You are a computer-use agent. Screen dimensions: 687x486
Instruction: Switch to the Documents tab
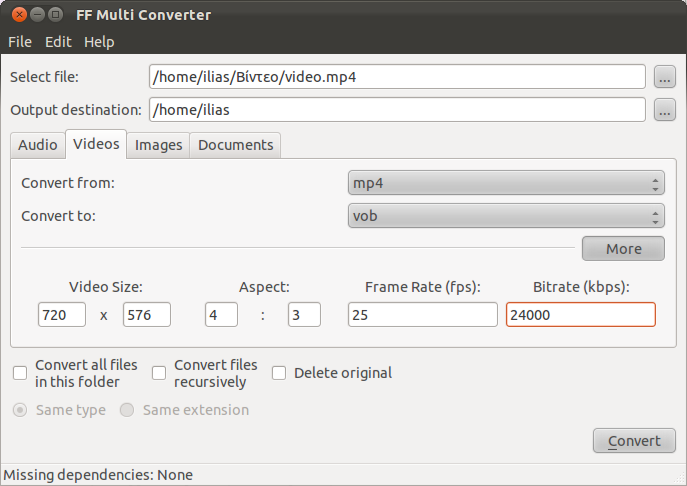(x=235, y=145)
